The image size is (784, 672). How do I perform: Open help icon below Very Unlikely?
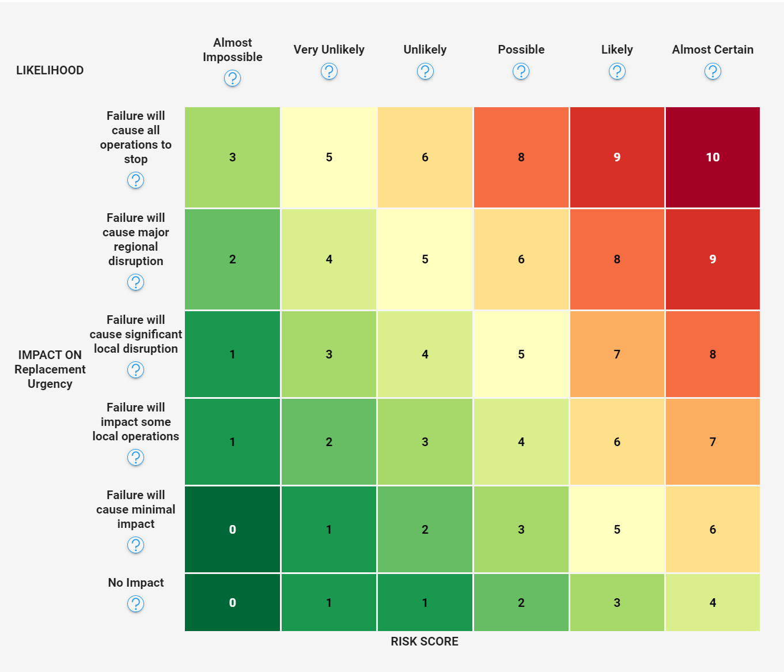pos(329,71)
